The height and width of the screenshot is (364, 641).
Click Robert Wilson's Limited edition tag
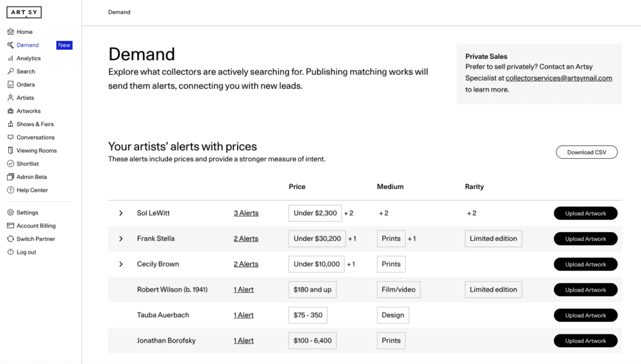pyautogui.click(x=494, y=290)
